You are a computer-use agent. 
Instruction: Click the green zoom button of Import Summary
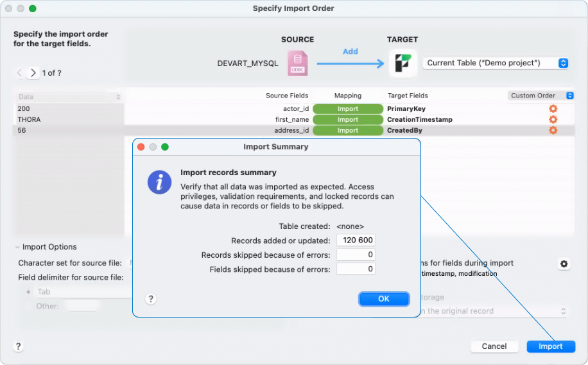point(164,147)
